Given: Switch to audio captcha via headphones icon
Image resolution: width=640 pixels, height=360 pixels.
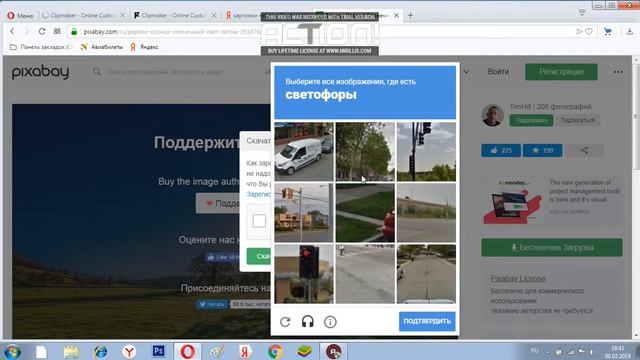Looking at the screenshot, I should coord(308,322).
